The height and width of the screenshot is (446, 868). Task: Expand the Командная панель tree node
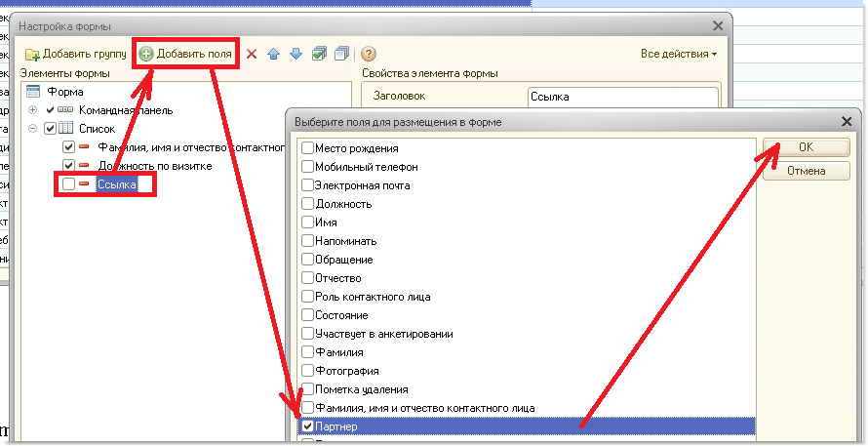point(32,110)
